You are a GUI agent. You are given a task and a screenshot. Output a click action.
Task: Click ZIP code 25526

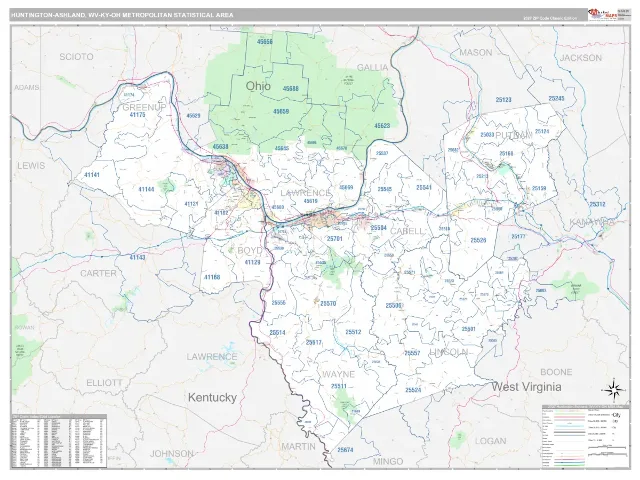coord(478,240)
